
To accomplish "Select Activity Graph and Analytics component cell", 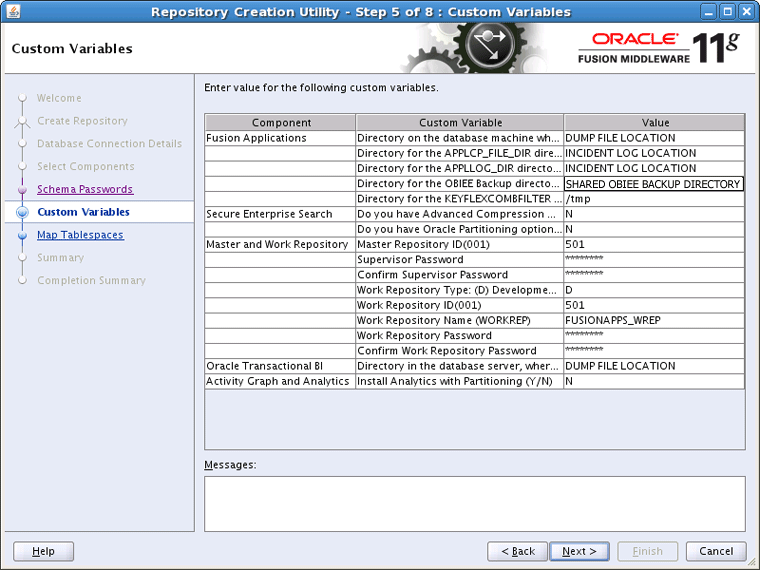I will click(280, 381).
